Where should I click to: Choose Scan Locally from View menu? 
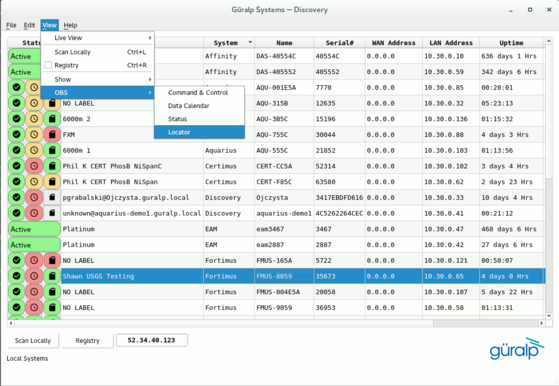click(x=98, y=52)
